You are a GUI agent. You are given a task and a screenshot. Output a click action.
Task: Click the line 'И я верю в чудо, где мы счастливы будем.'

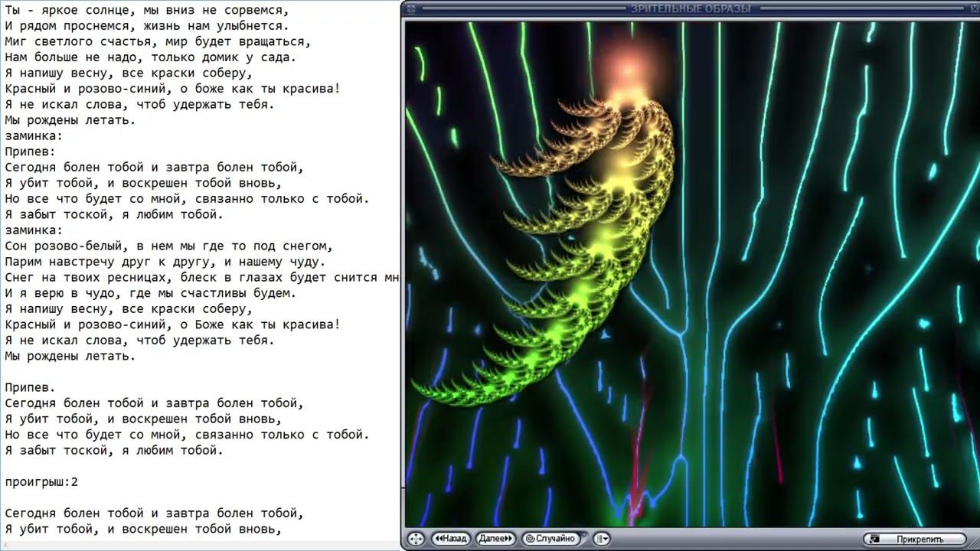[x=151, y=293]
